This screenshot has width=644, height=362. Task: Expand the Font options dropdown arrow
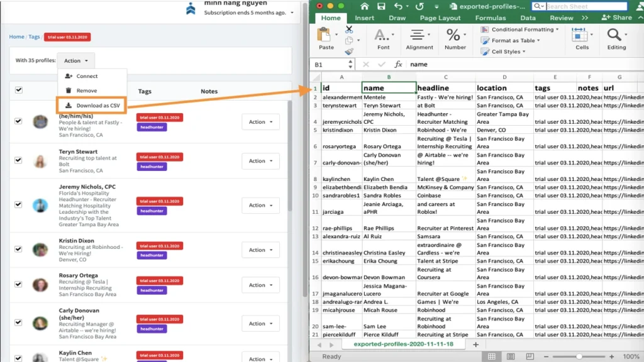tap(393, 34)
